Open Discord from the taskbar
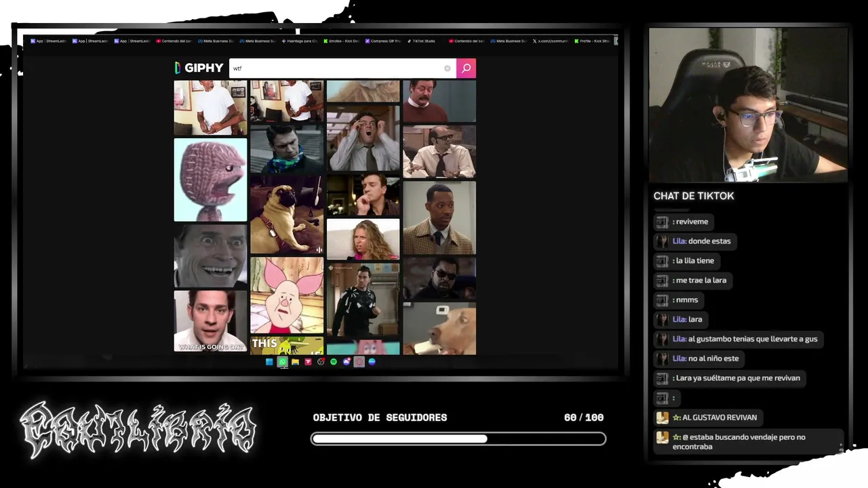 tap(347, 362)
